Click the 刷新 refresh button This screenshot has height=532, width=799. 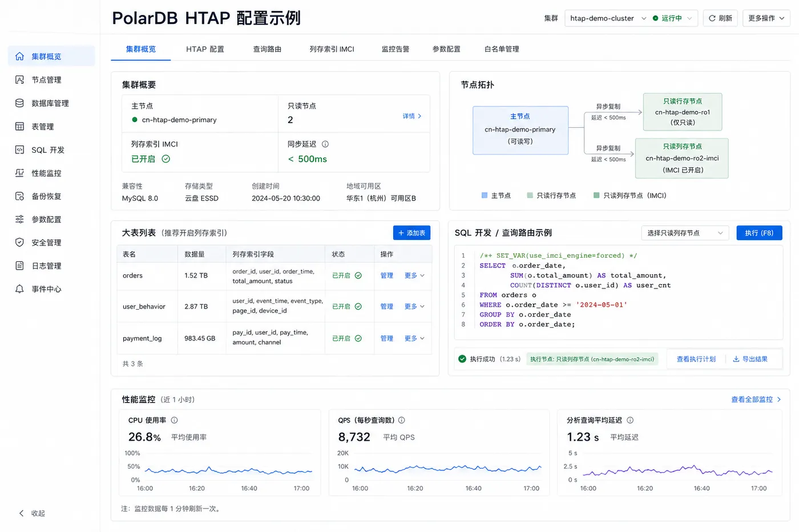[720, 18]
